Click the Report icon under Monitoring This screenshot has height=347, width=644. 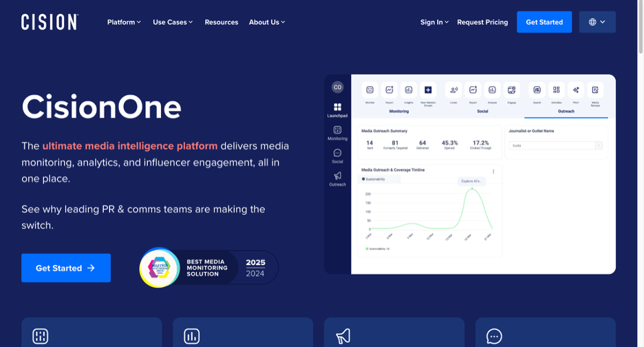click(x=389, y=90)
